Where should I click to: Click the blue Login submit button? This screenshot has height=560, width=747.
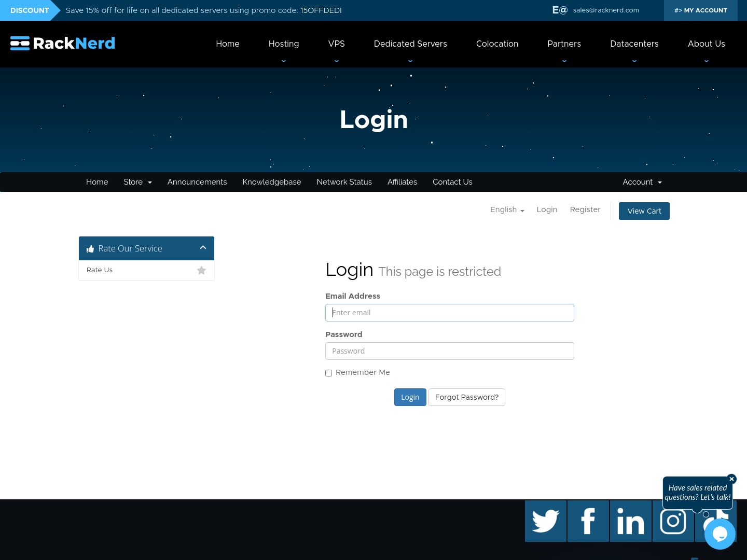coord(410,397)
